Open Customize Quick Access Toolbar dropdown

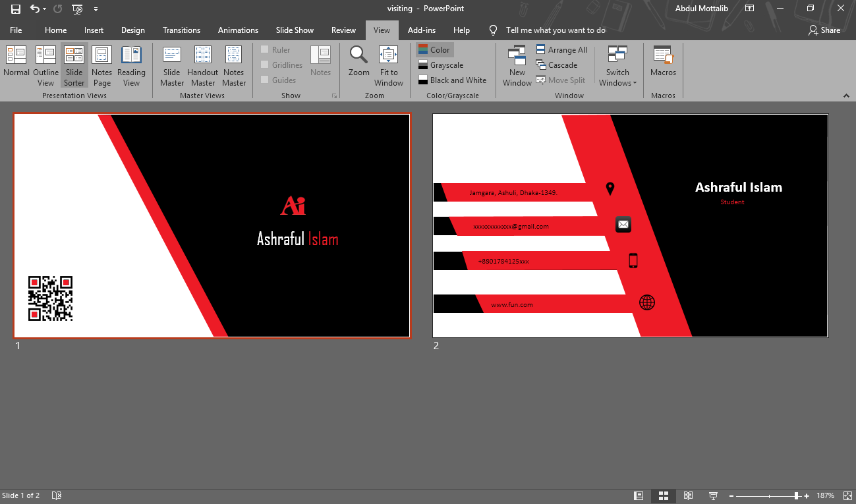(96, 9)
